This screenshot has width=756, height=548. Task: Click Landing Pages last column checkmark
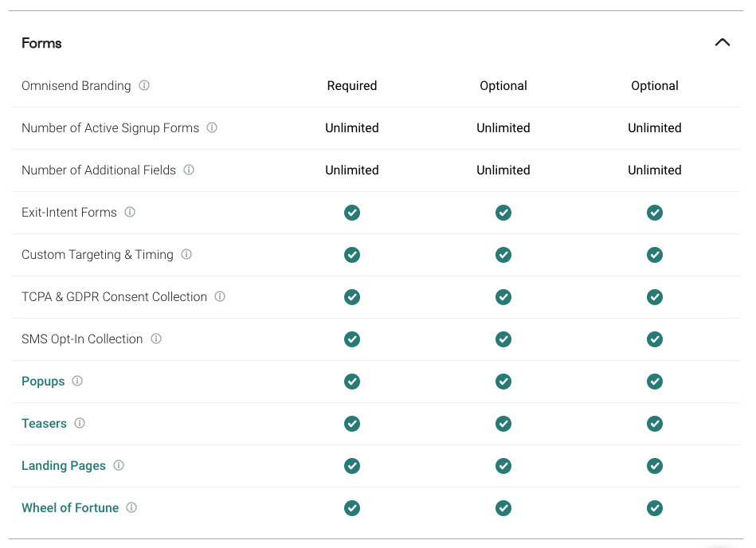point(655,466)
